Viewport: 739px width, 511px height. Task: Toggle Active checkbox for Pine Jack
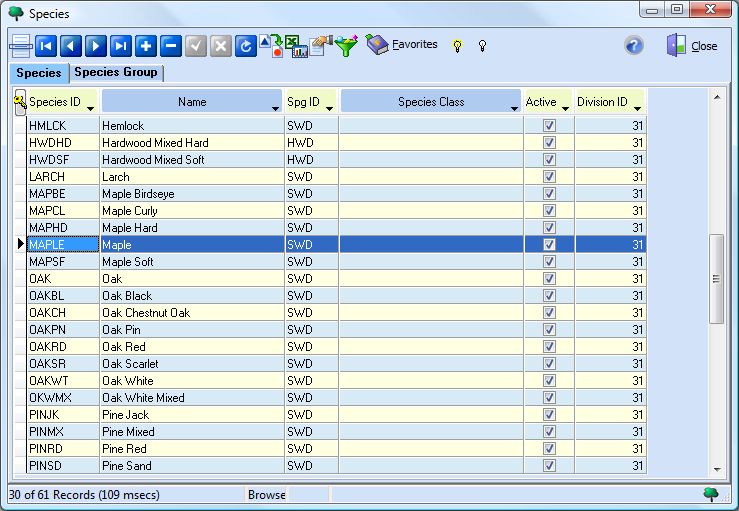[549, 415]
